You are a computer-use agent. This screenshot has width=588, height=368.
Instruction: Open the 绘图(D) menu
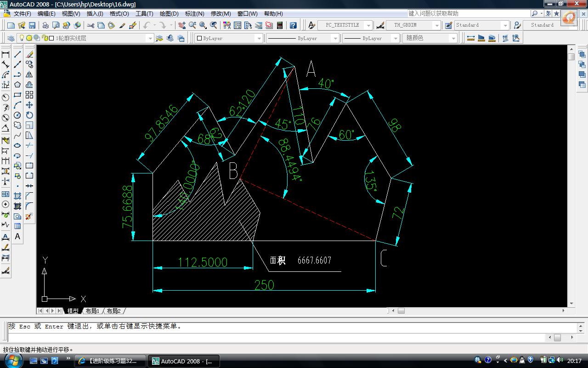tap(169, 14)
